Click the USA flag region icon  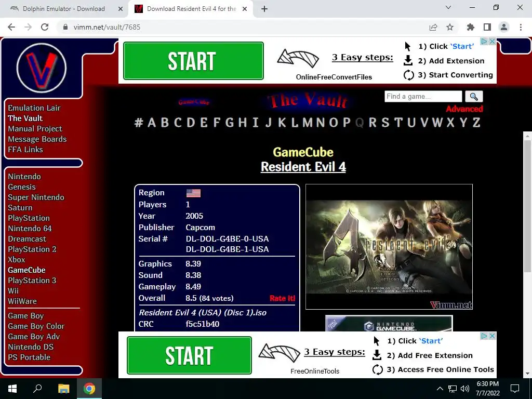tap(193, 193)
